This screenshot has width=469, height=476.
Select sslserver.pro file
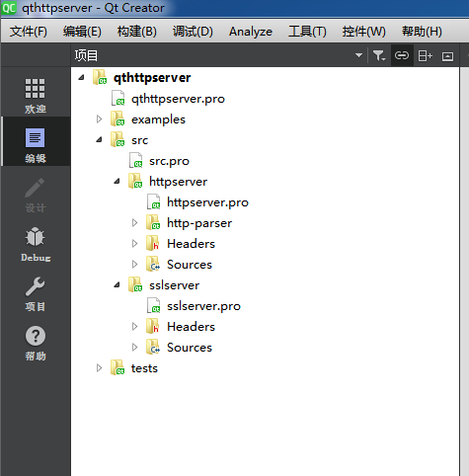pyautogui.click(x=203, y=306)
